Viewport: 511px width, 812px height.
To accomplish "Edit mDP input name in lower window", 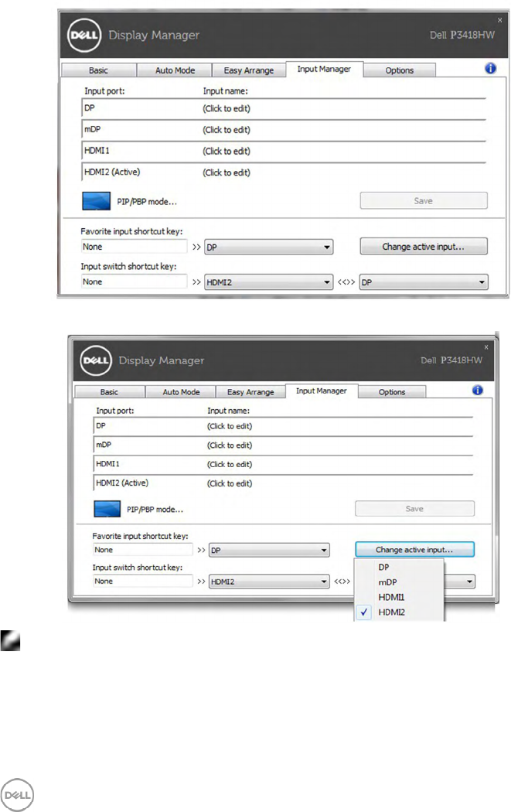I will pyautogui.click(x=230, y=445).
